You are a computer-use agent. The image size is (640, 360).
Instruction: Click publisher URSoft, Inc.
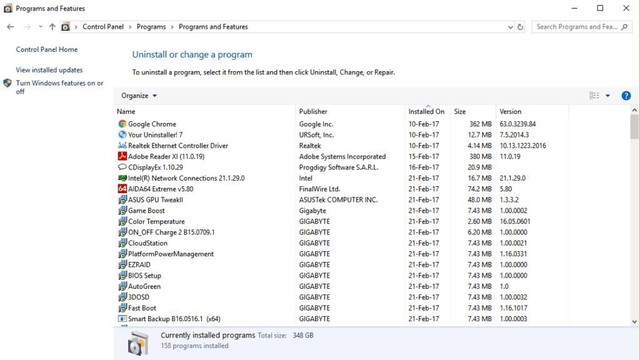(316, 135)
